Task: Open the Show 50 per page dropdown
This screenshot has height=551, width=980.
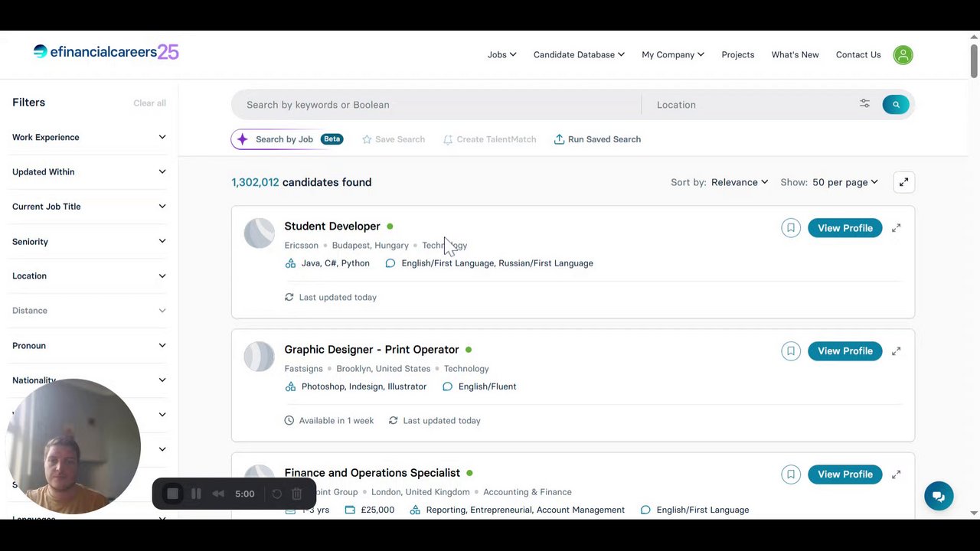Action: (845, 182)
